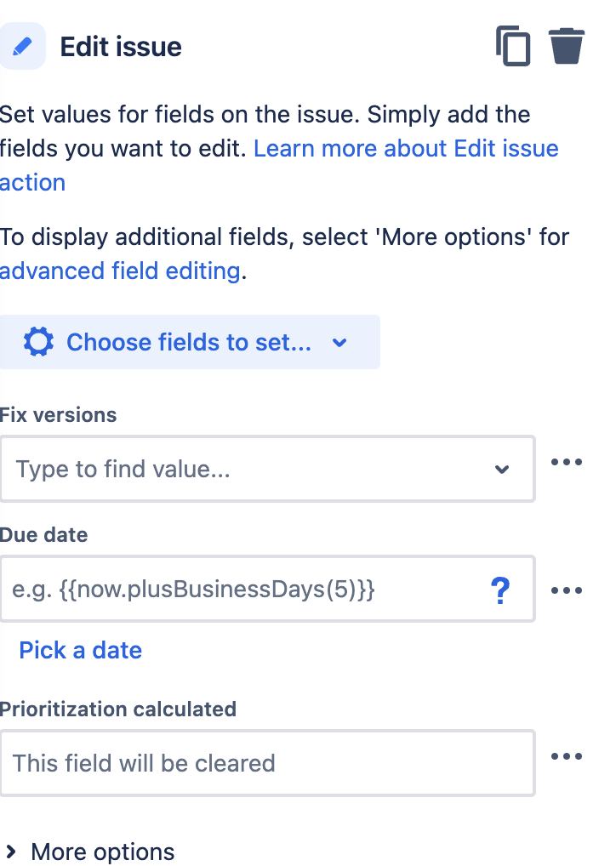
Task: Open ellipsis menu for Prioritization calculated
Action: (x=567, y=755)
